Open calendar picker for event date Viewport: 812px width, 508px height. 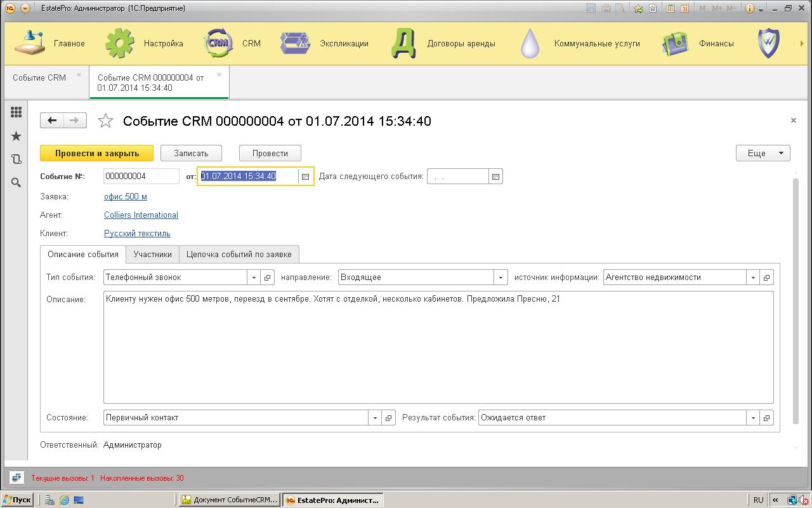tap(305, 177)
